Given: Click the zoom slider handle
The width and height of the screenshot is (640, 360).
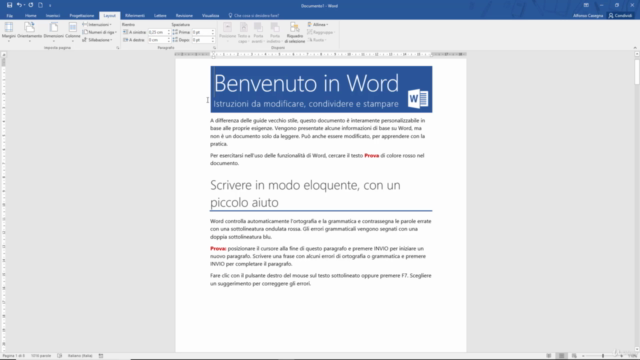Looking at the screenshot, I should coord(603,356).
